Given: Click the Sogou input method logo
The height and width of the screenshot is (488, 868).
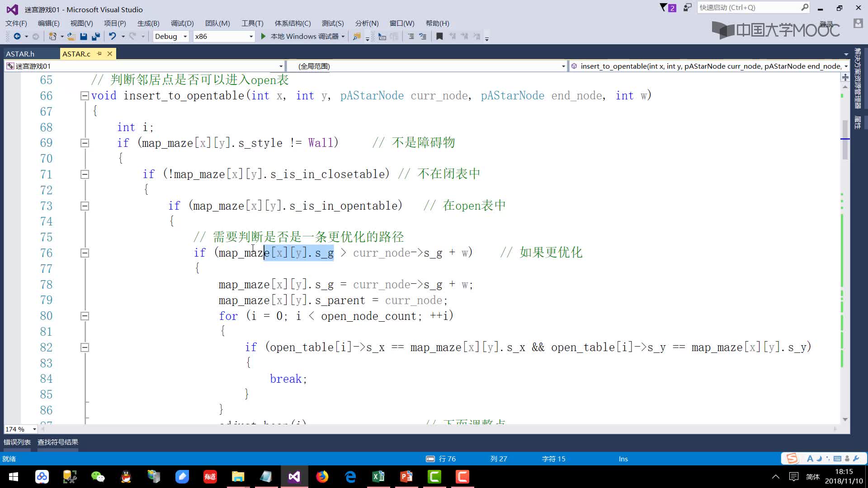Looking at the screenshot, I should click(792, 459).
